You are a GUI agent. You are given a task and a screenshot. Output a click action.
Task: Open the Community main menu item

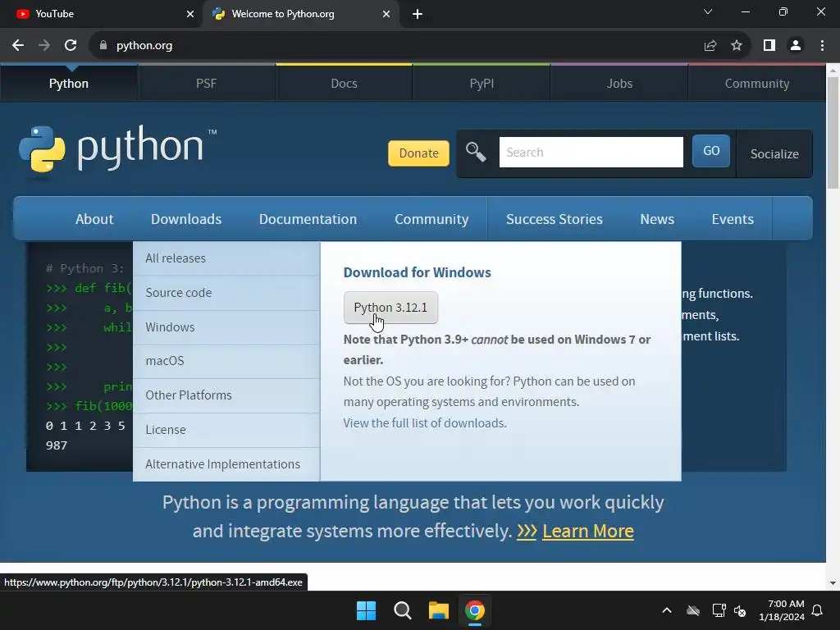click(431, 218)
